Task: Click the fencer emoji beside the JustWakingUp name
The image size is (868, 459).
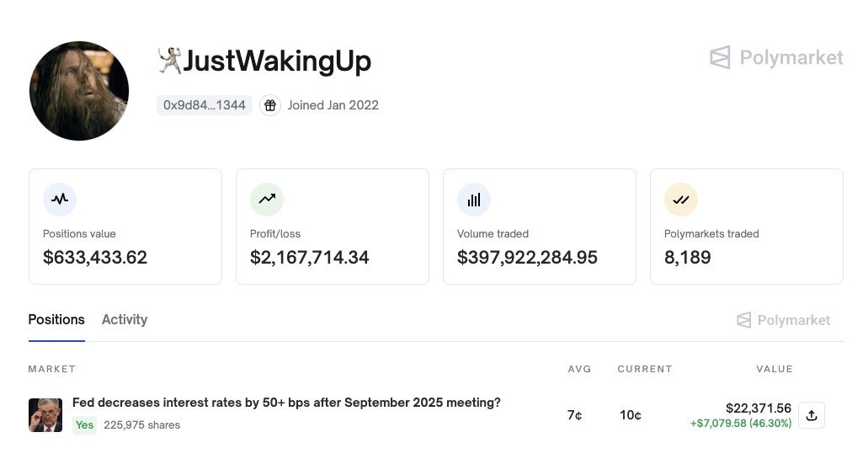Action: 169,61
